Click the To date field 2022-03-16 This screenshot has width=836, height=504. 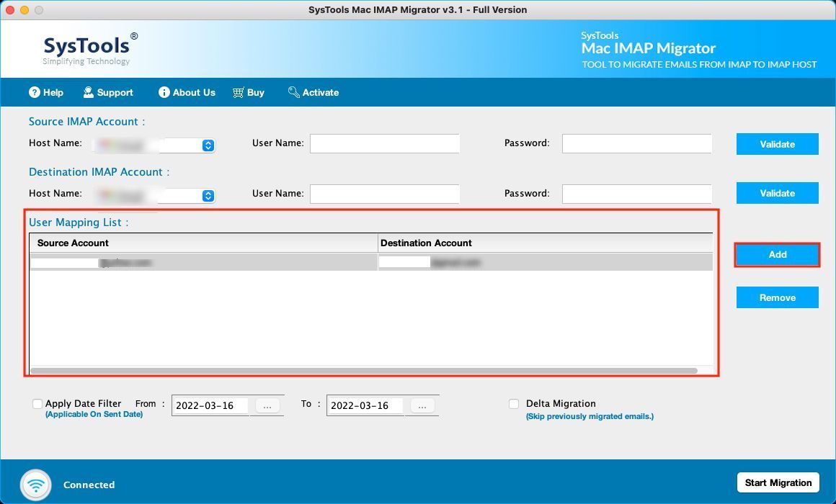pyautogui.click(x=365, y=406)
